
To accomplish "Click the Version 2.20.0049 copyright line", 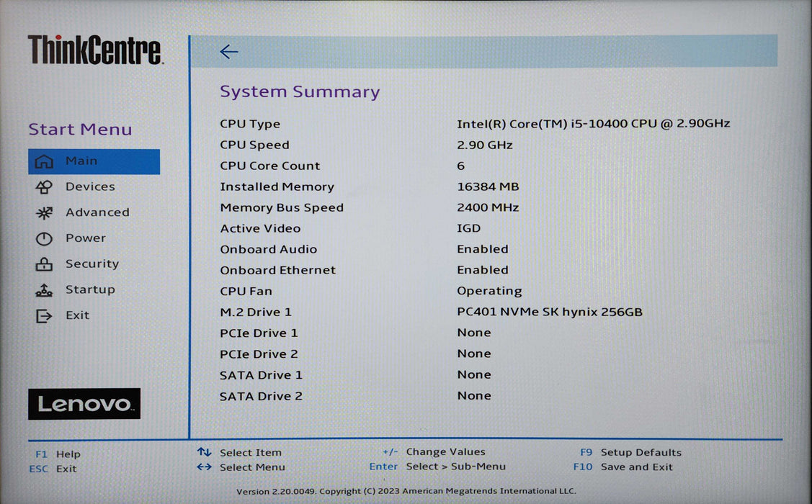I will (406, 491).
